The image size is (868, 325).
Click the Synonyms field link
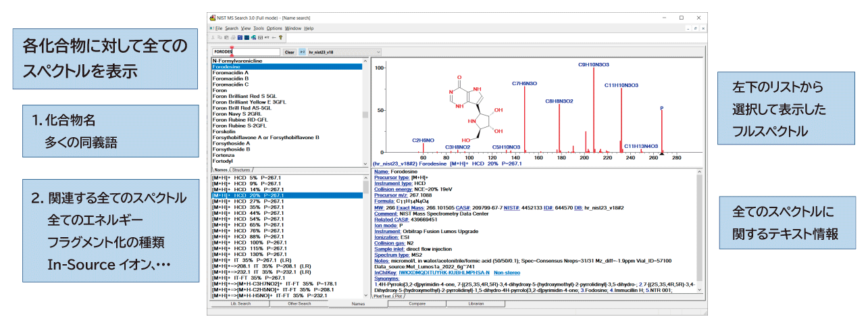coord(386,278)
